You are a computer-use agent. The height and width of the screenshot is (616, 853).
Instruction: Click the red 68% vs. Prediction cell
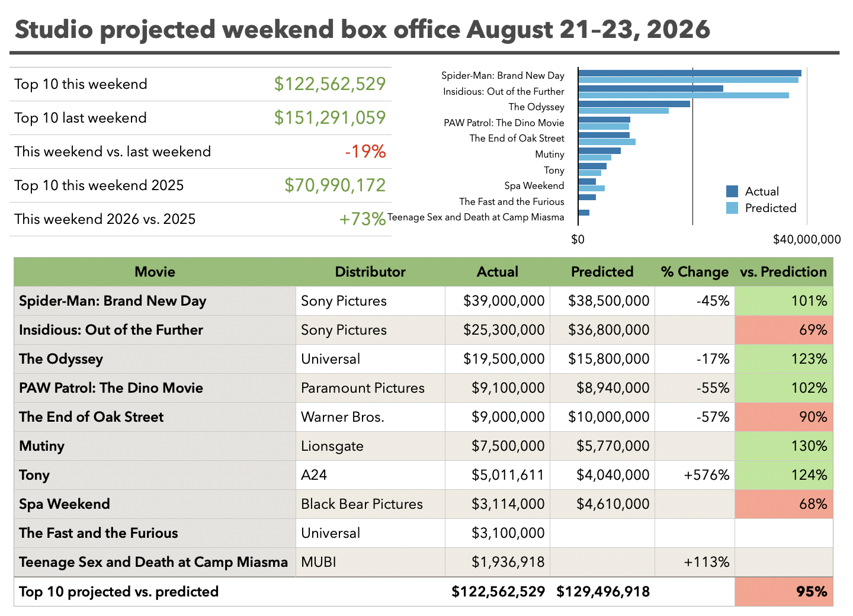pos(784,504)
